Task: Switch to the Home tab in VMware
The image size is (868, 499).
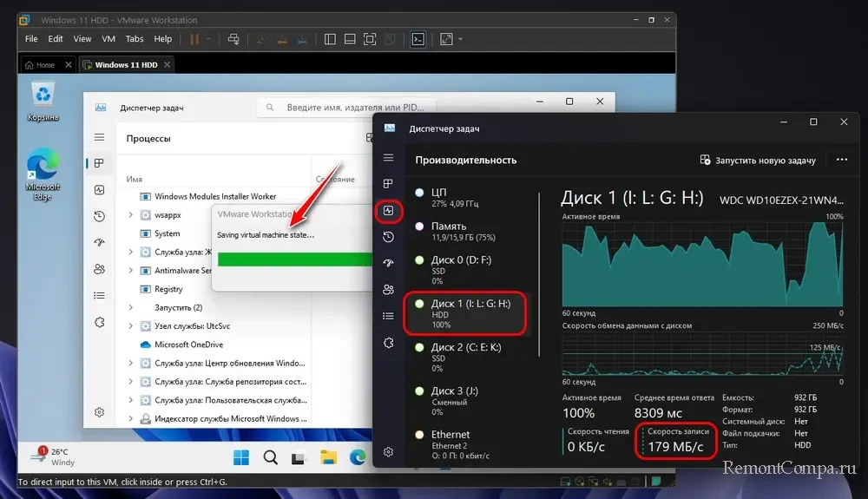Action: coord(39,65)
